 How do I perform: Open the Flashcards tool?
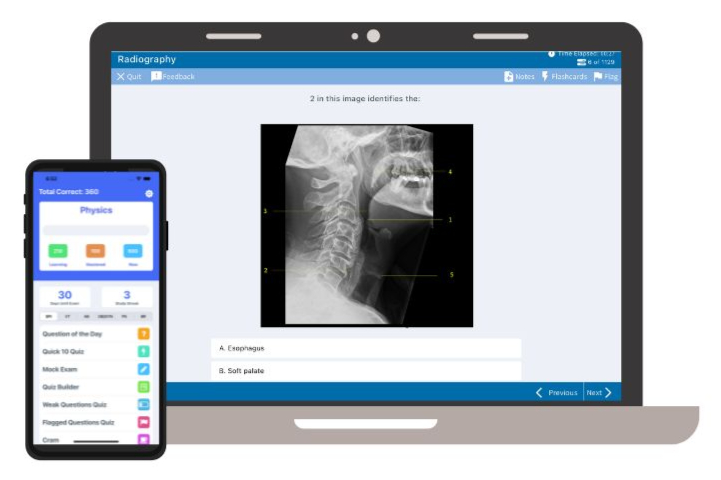point(564,76)
